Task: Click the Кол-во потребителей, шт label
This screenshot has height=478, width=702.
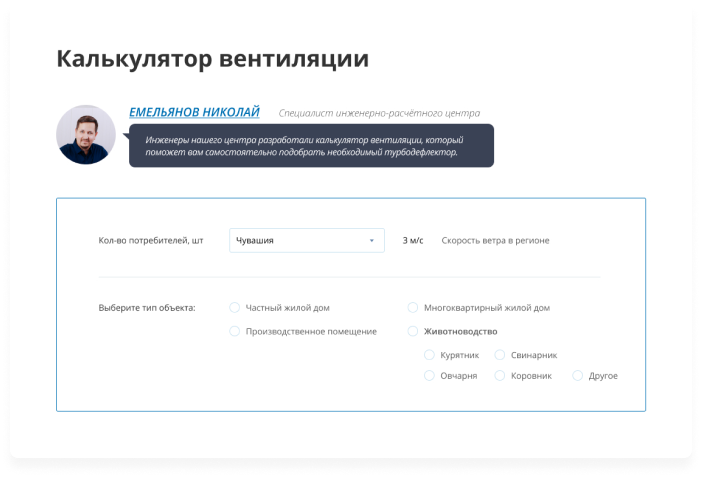Action: [151, 240]
